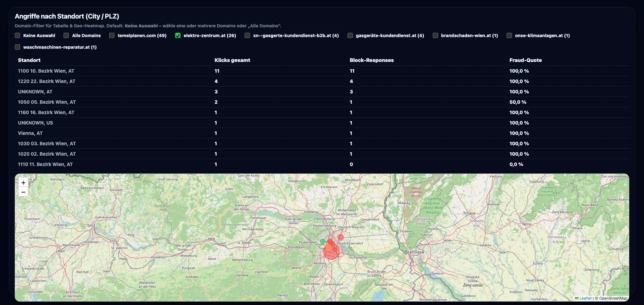Select row 1020 02. Bezirk Wien, AT
Viewport: 644px width, 305px height.
322,154
